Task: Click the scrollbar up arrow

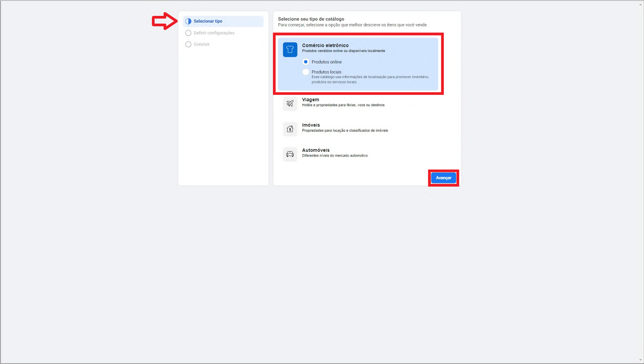Action: 641,4
